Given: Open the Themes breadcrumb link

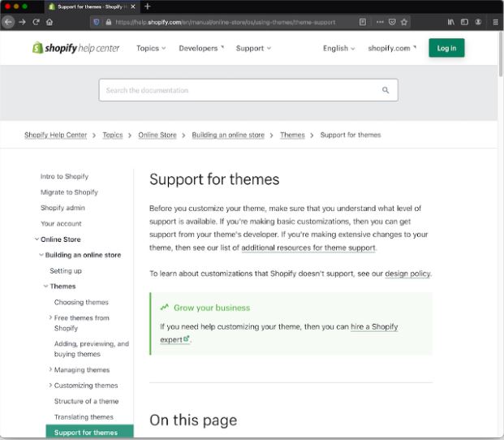Looking at the screenshot, I should 292,135.
